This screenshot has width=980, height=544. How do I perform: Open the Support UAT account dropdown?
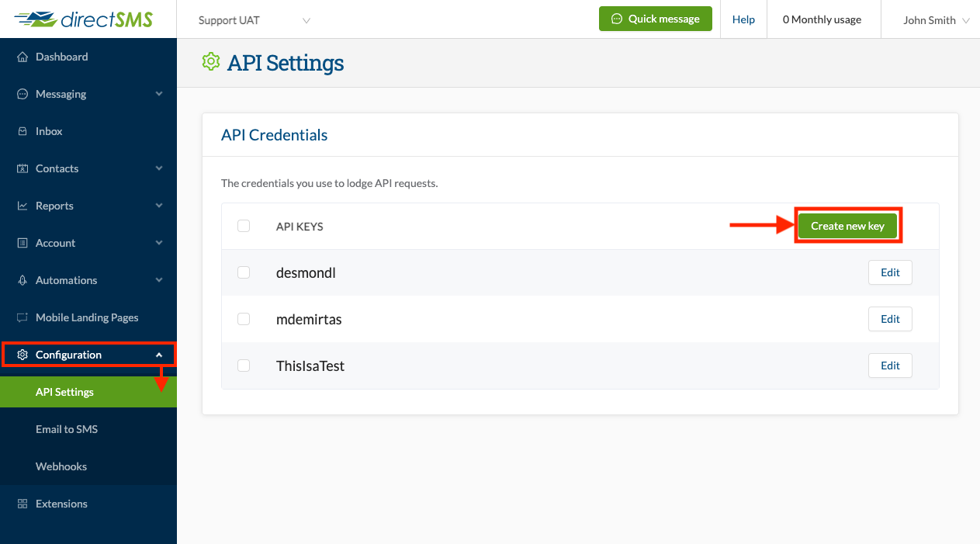pyautogui.click(x=254, y=20)
